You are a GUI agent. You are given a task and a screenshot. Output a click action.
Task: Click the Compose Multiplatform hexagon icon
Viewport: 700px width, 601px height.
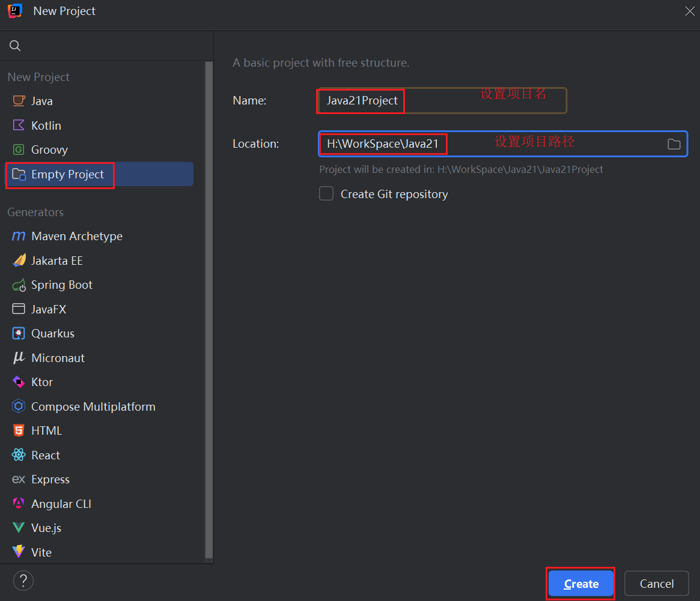[x=19, y=406]
